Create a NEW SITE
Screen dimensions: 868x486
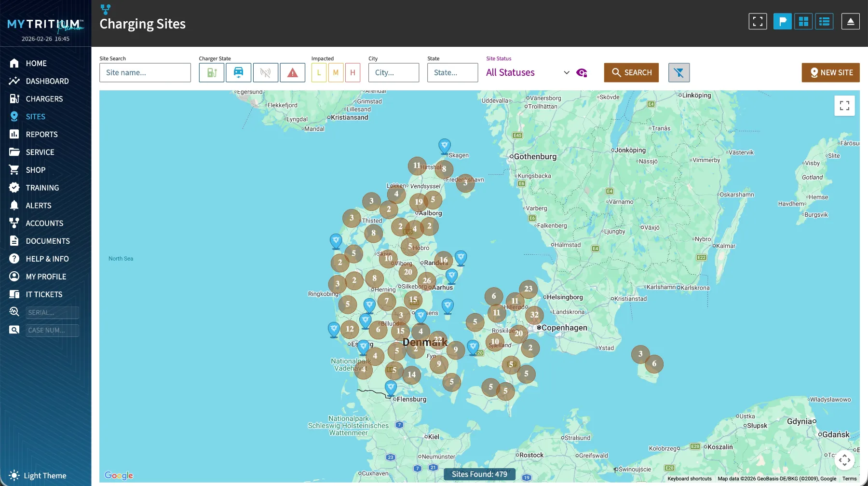coord(830,72)
